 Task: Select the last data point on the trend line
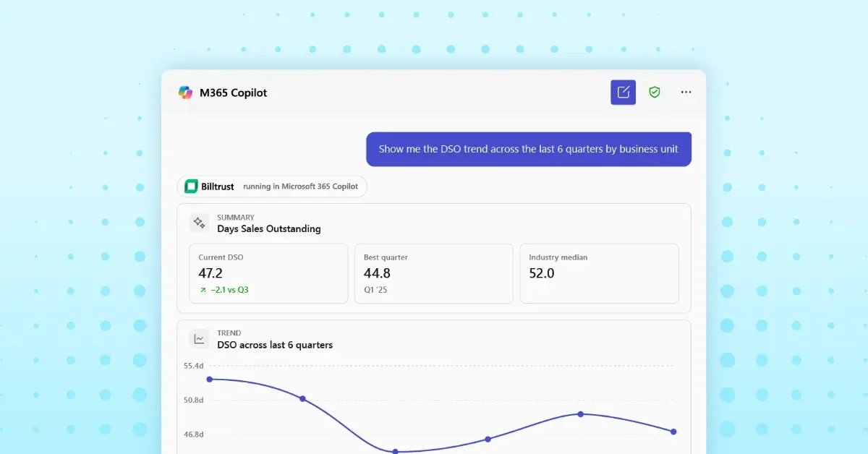[673, 432]
